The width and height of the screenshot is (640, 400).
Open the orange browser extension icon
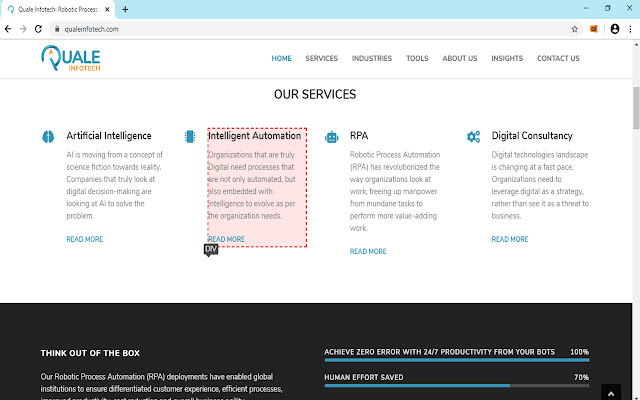pyautogui.click(x=594, y=29)
